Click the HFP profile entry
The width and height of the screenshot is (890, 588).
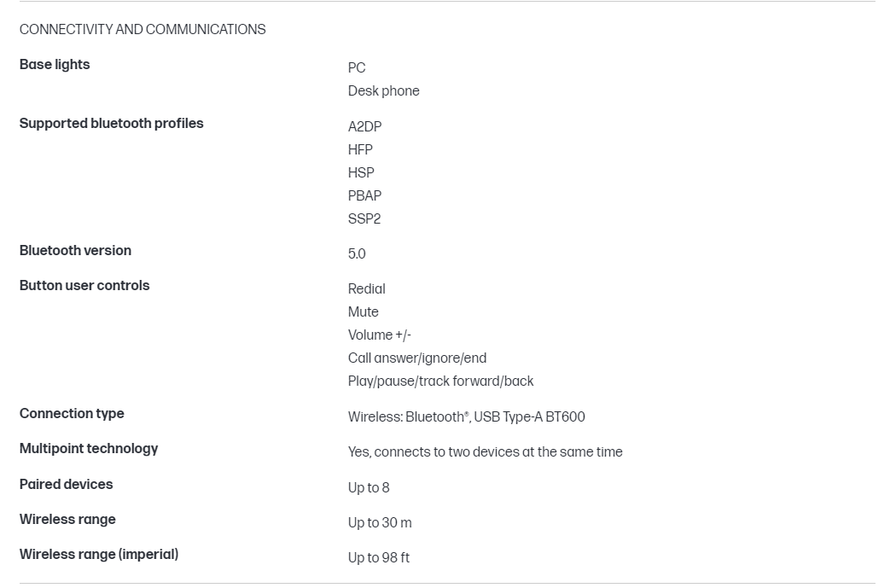tap(360, 150)
